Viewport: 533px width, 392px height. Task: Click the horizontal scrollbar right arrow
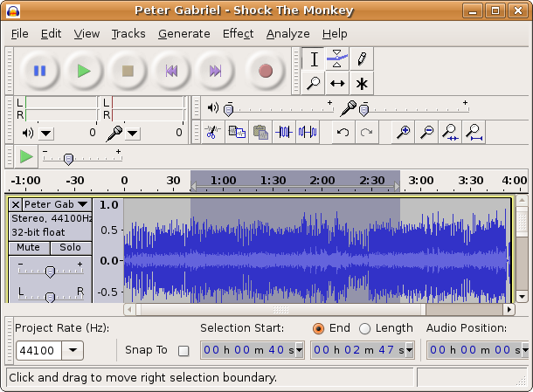click(x=509, y=309)
